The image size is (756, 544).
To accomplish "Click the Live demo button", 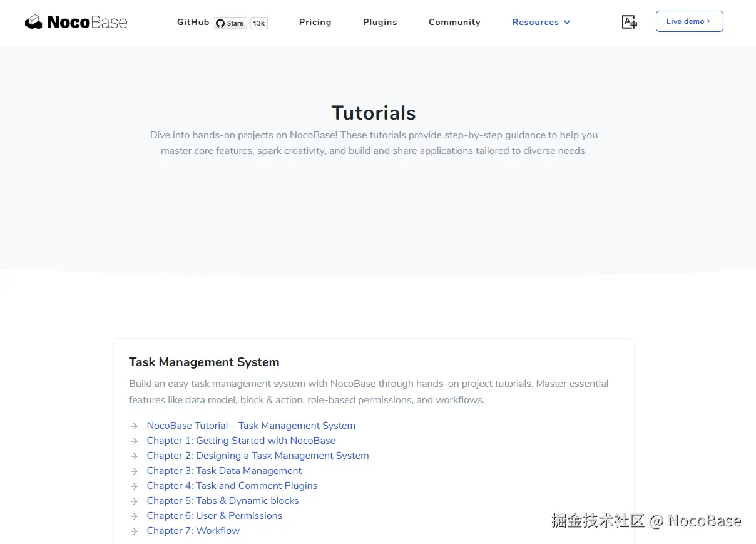I will (x=689, y=21).
